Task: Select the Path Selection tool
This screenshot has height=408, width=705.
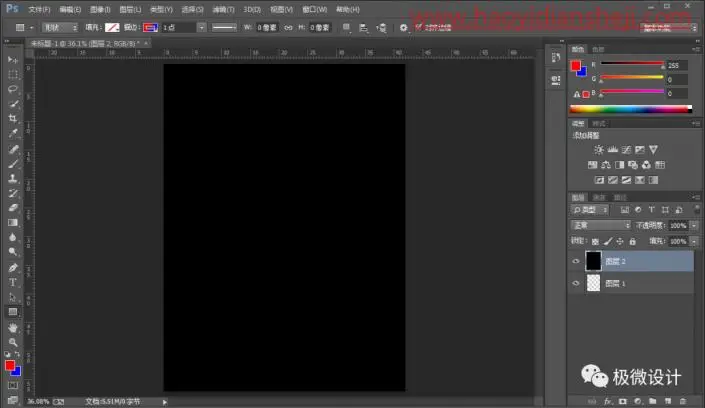Action: (13, 297)
